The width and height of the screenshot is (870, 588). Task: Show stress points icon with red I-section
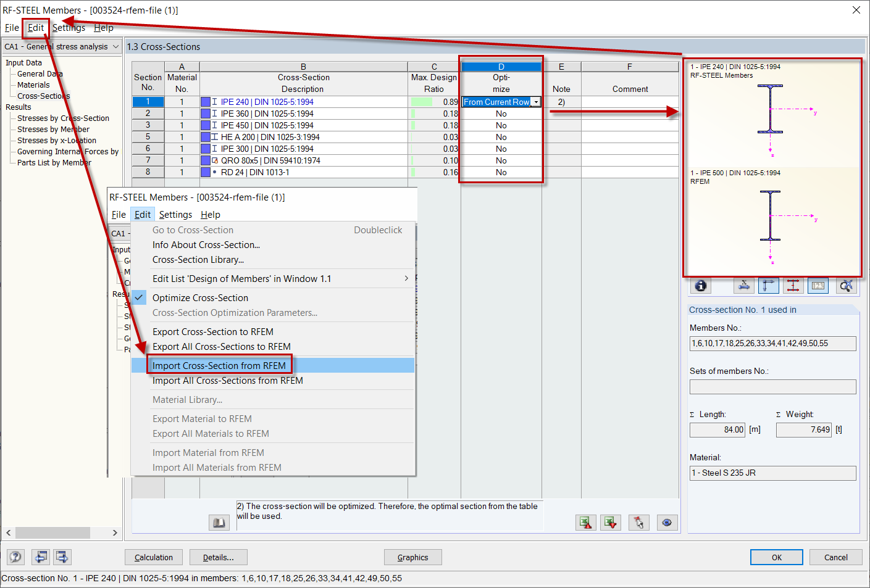tap(793, 285)
